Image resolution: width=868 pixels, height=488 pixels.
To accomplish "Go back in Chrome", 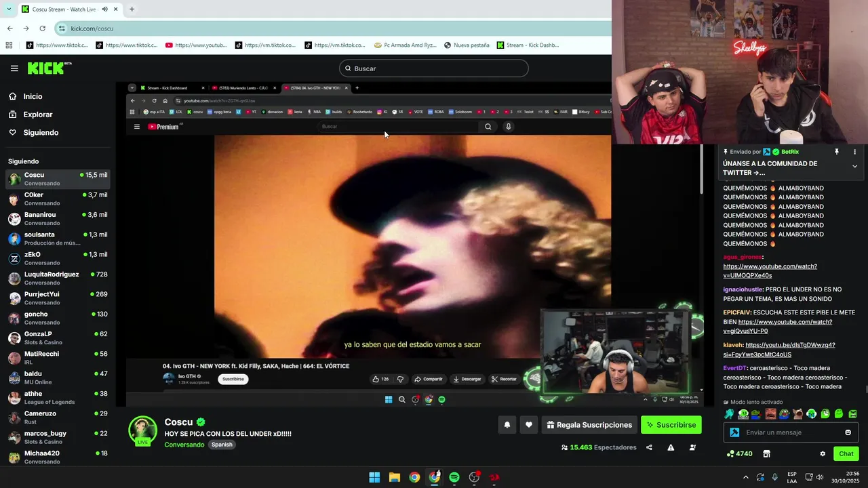I will click(x=9, y=28).
